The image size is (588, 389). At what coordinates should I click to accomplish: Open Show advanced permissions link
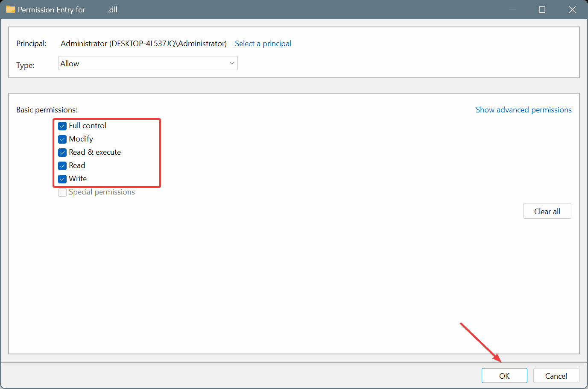coord(524,110)
